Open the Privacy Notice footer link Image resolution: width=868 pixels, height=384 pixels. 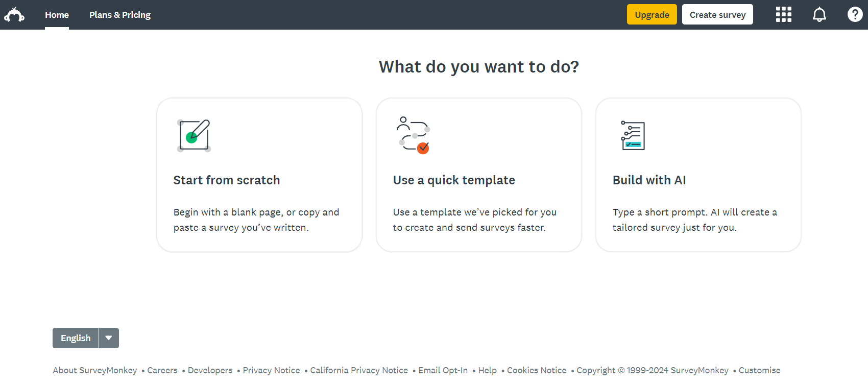[271, 370]
